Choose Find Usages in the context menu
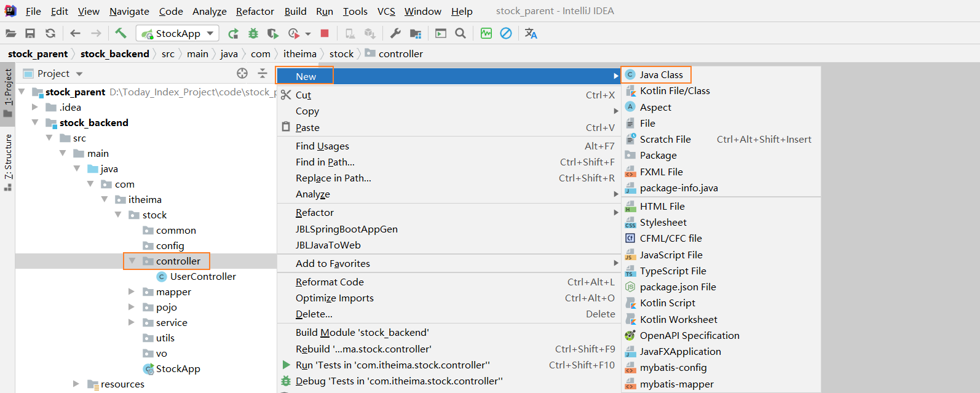The height and width of the screenshot is (393, 980). tap(449, 146)
